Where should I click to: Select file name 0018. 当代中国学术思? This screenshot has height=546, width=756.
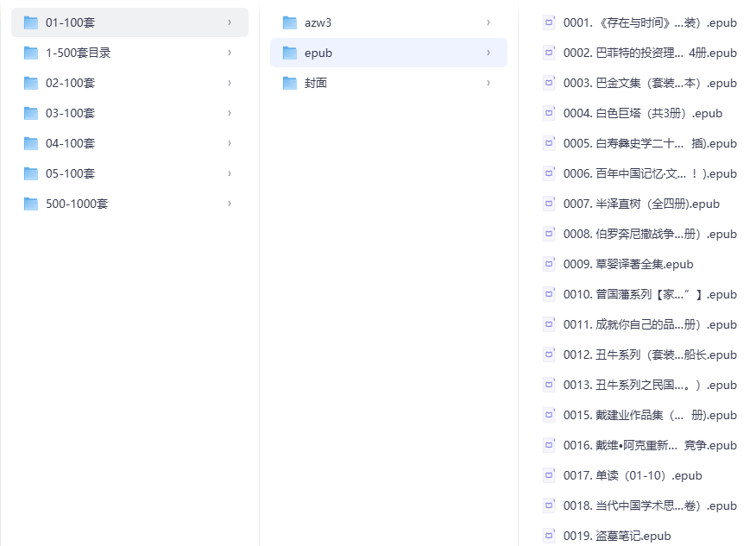(x=650, y=505)
